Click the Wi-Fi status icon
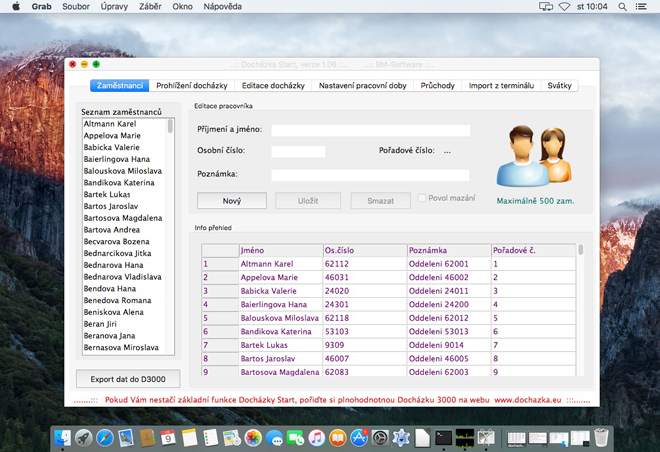The width and height of the screenshot is (660, 452). 564,6
